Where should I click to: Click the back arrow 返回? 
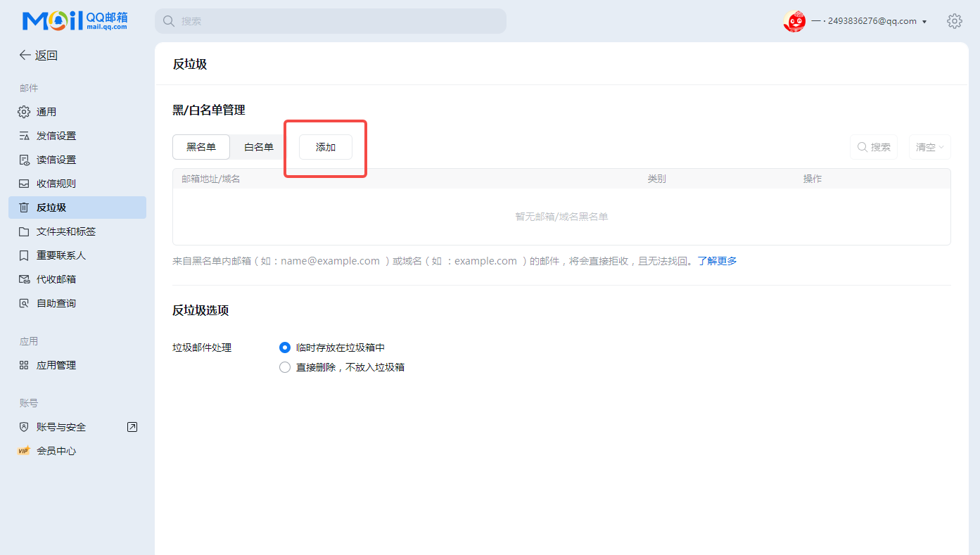(x=38, y=56)
